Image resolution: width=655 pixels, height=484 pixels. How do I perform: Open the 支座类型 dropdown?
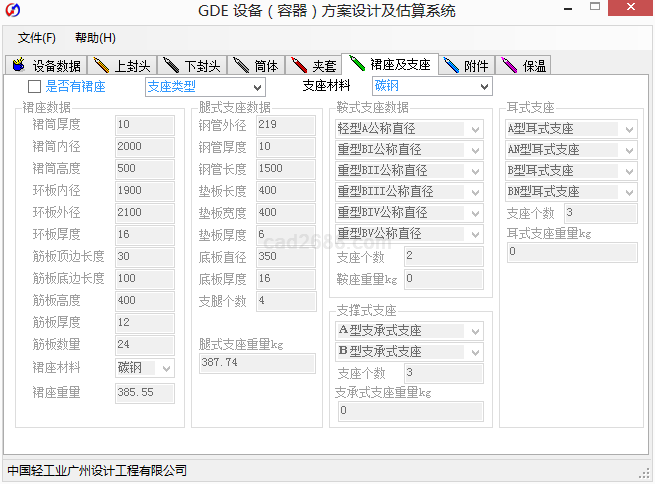204,87
